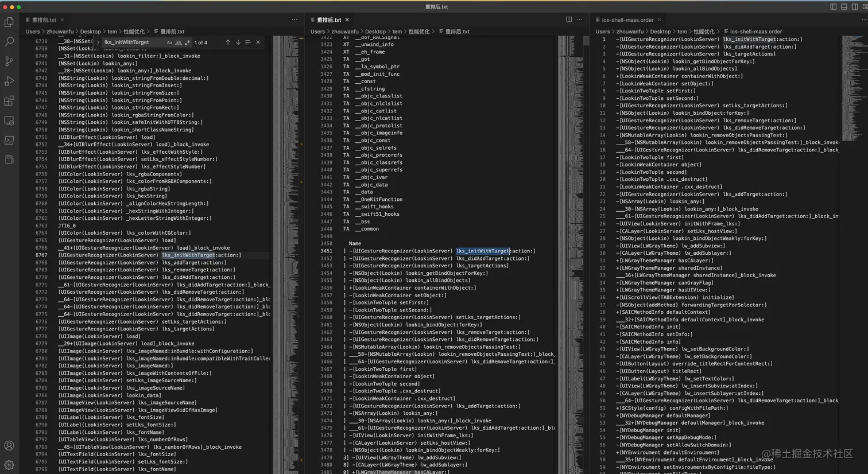Click '-[SAICMethodInfo setInfo:]' in ios-shell-maas.order
868x474 pixels.
pos(654,335)
